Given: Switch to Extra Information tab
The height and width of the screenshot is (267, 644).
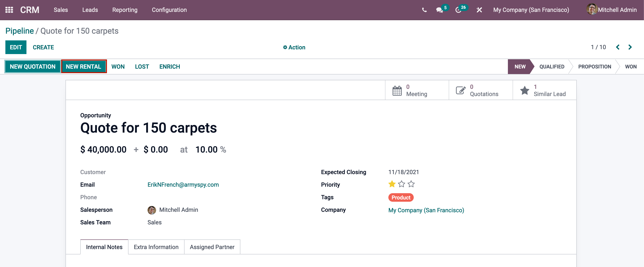Looking at the screenshot, I should click(156, 247).
